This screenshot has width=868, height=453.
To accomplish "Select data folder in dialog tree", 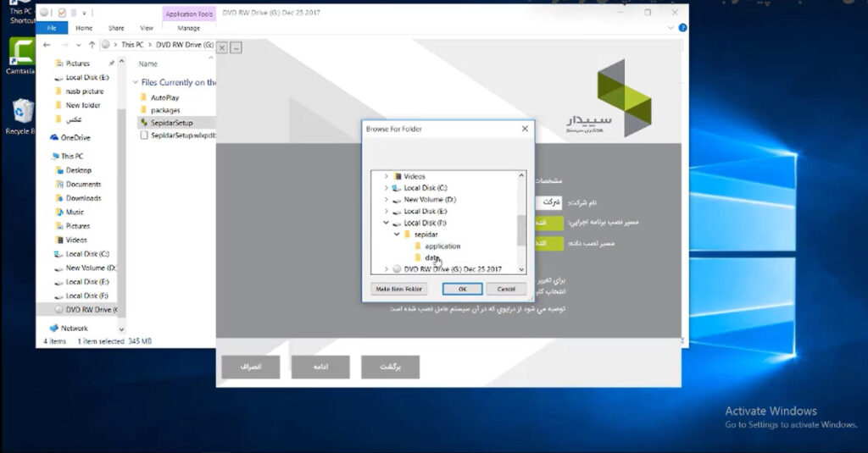I will (427, 257).
